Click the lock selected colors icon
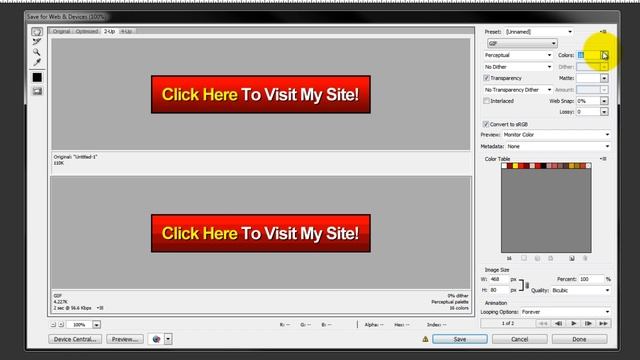The width and height of the screenshot is (640, 360). [x=551, y=258]
